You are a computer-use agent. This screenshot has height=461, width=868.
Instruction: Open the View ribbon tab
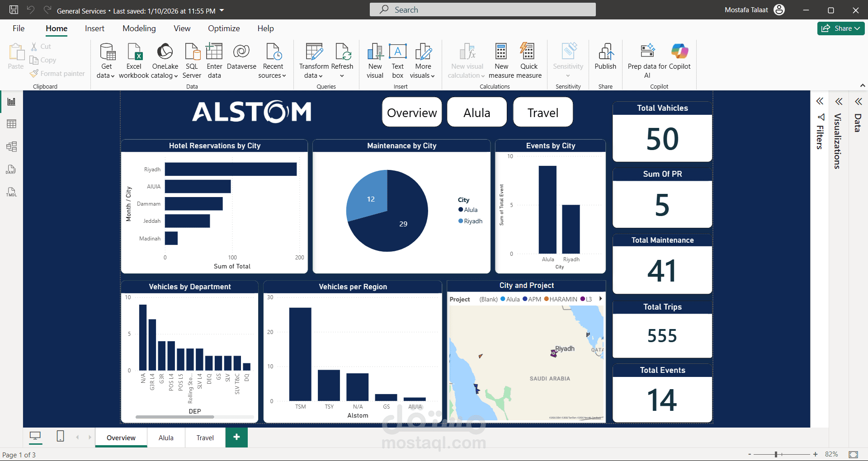[x=182, y=28]
